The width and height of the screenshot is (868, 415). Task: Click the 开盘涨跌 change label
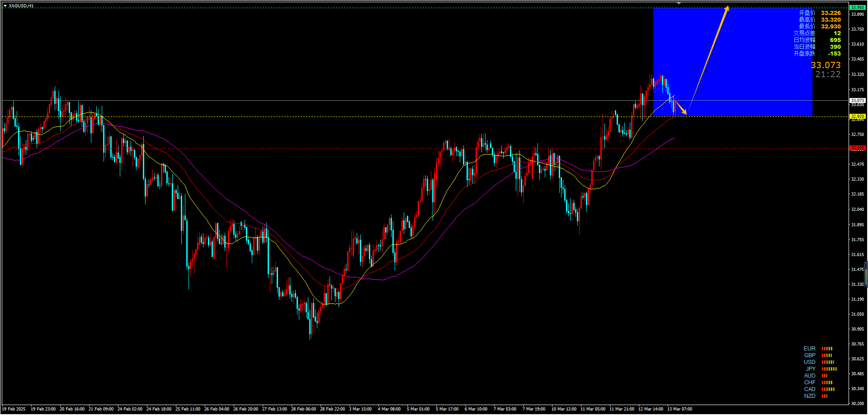pos(804,54)
